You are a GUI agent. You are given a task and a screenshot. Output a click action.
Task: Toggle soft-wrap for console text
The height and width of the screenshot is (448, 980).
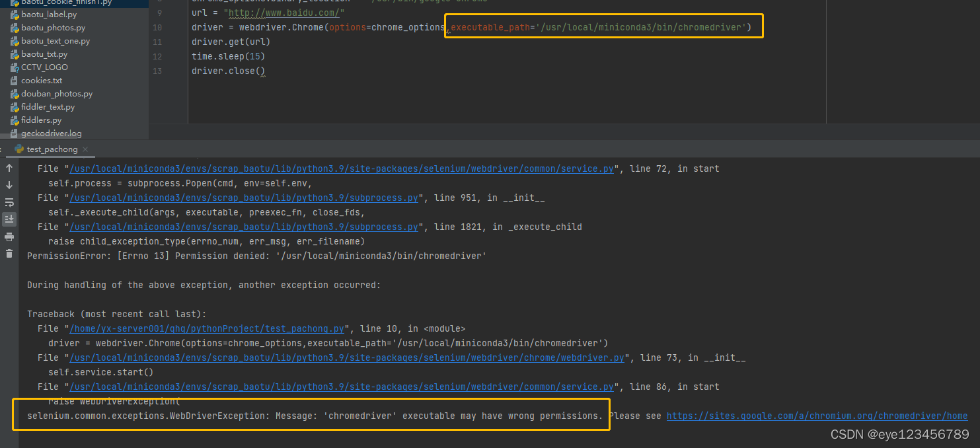9,201
